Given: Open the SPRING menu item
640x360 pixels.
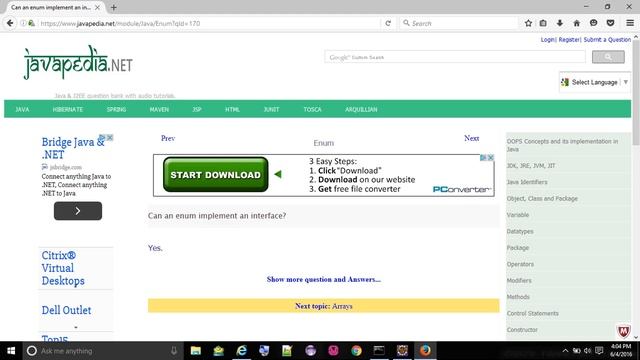Looking at the screenshot, I should pos(116,109).
